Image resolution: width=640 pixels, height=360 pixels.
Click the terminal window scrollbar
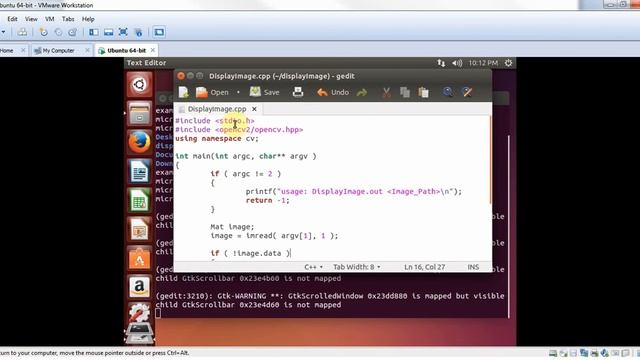click(x=509, y=227)
